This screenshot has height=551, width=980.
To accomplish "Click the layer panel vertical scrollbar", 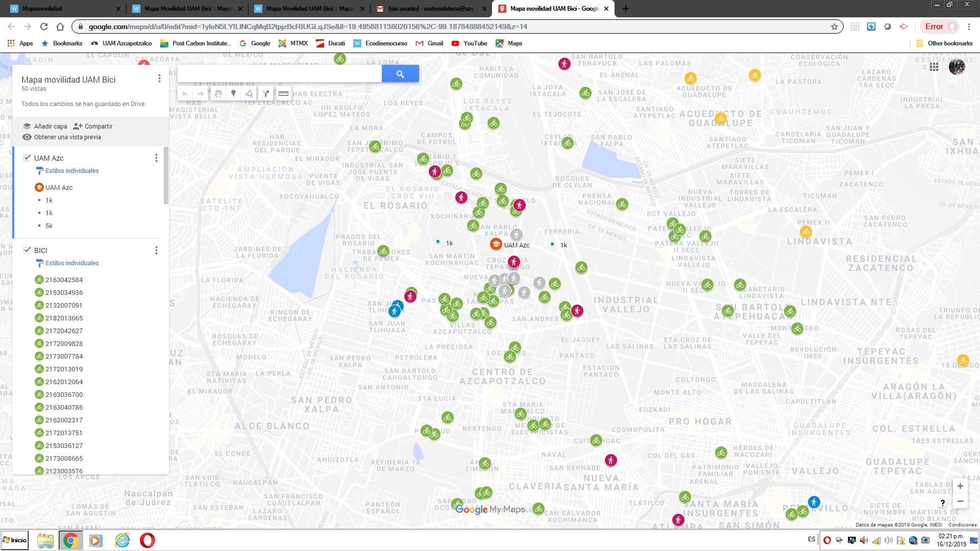I will tap(166, 176).
